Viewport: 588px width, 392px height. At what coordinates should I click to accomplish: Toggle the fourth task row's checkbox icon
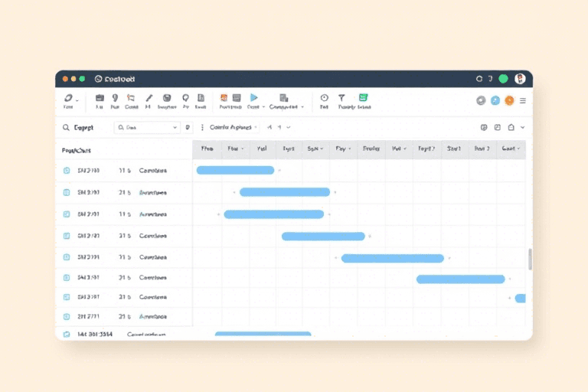pyautogui.click(x=67, y=236)
